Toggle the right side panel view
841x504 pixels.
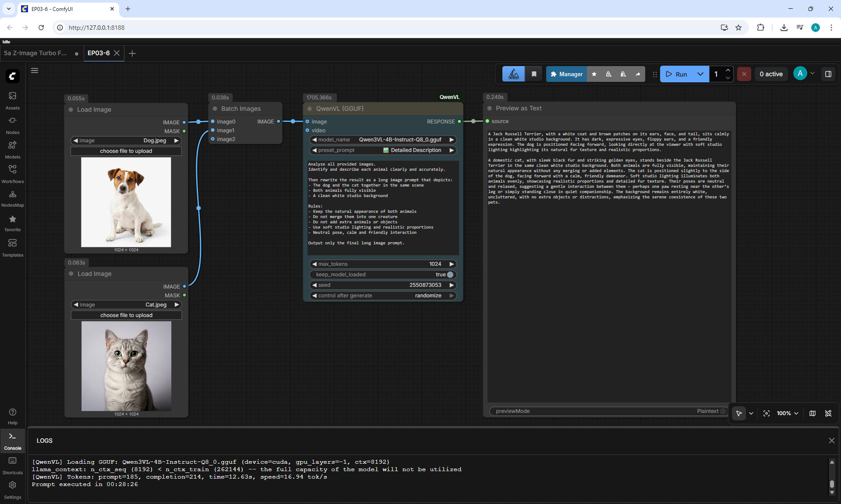[828, 74]
